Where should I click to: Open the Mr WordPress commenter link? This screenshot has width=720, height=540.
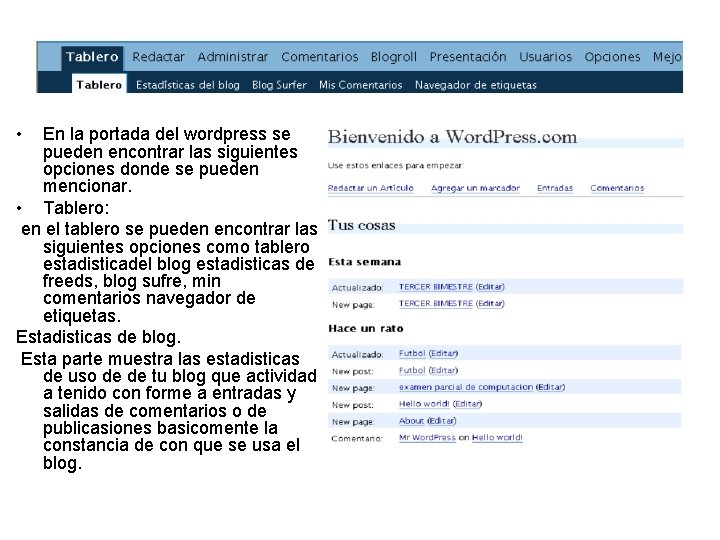(427, 438)
